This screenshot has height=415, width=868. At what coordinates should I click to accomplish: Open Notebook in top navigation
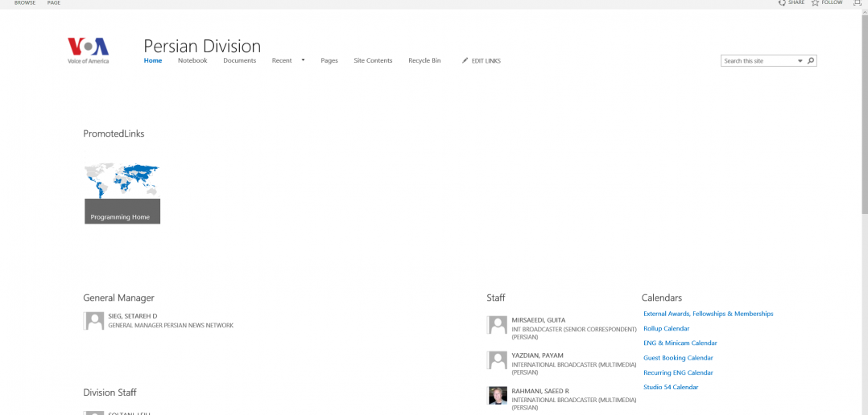click(x=192, y=61)
